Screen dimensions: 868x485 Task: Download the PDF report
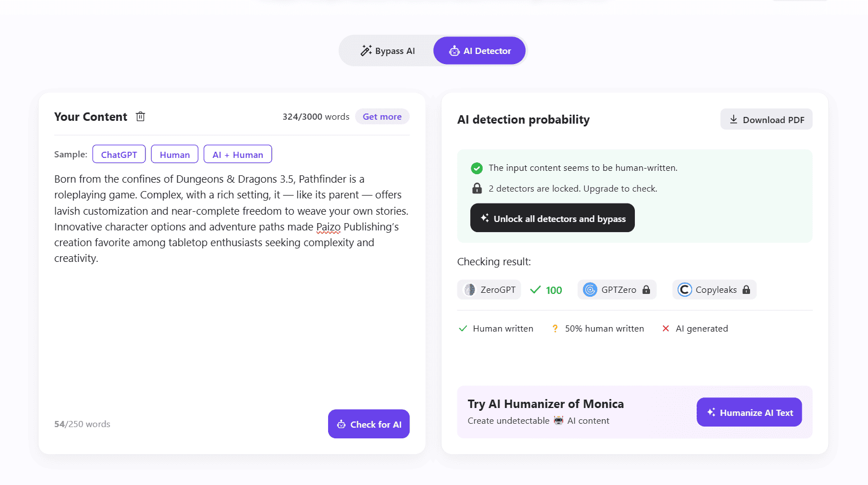click(x=766, y=120)
